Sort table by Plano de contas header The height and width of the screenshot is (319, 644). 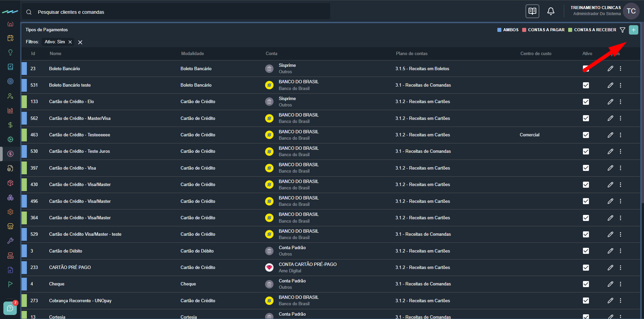412,54
